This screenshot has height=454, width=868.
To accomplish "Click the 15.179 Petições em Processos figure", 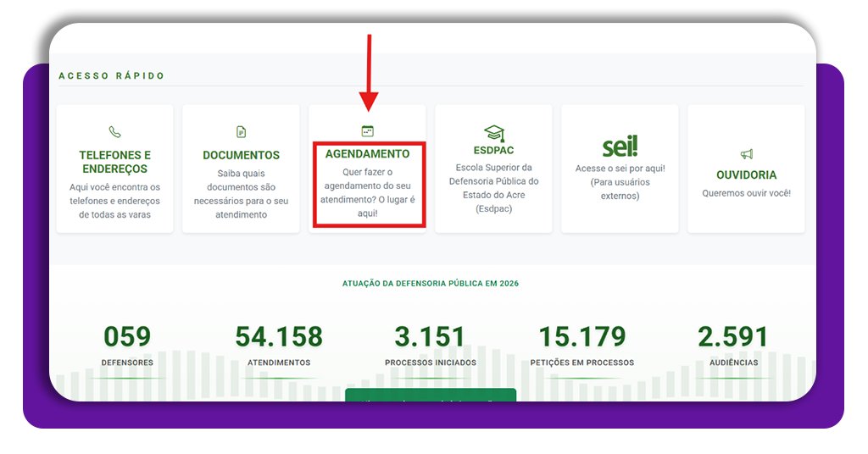I will pos(581,337).
